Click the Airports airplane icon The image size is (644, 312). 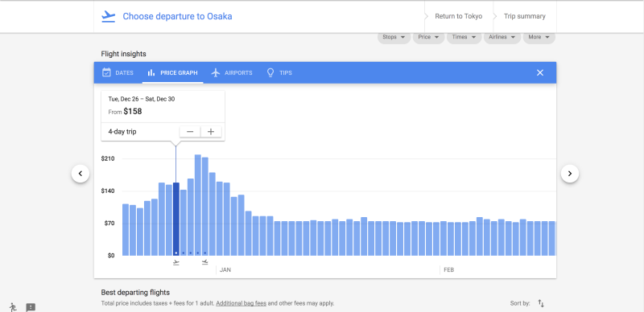[x=216, y=72]
